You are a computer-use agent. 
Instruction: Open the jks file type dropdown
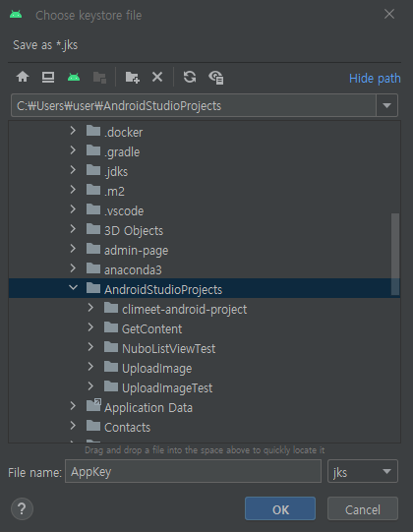pyautogui.click(x=363, y=471)
